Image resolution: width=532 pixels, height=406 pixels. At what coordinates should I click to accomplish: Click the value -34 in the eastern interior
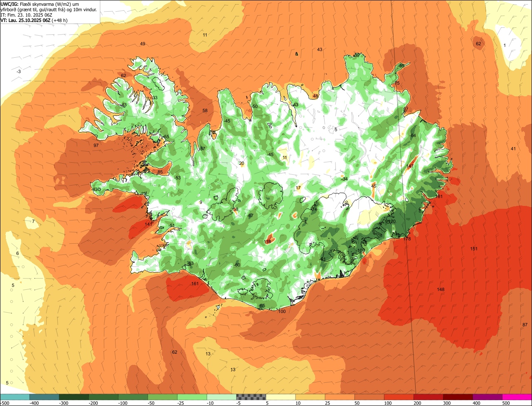coord(344,179)
